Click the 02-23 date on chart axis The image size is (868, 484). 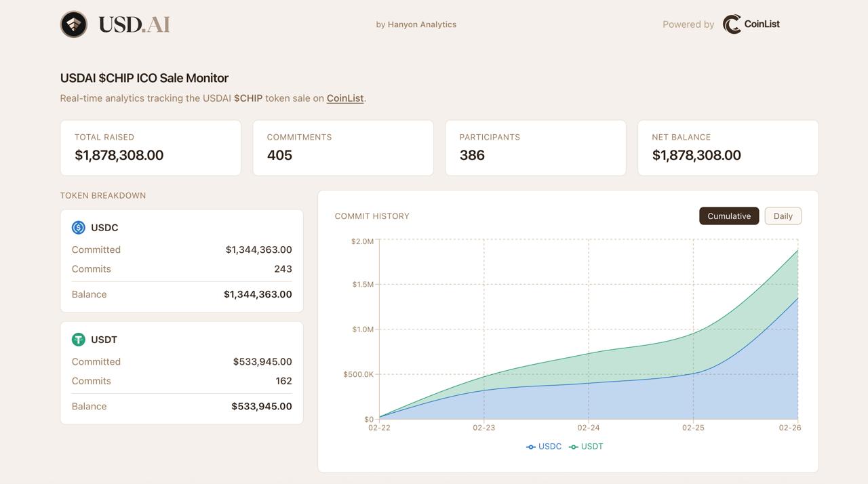pyautogui.click(x=484, y=428)
